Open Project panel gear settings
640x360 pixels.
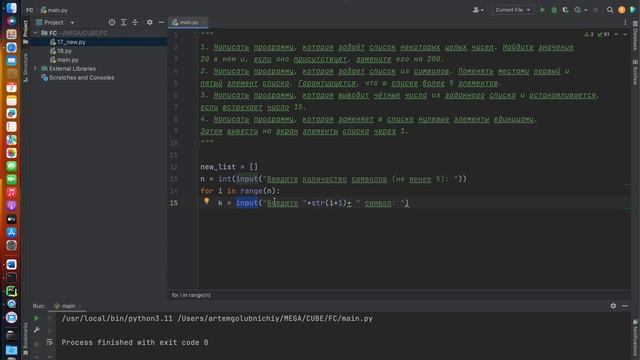tap(149, 22)
